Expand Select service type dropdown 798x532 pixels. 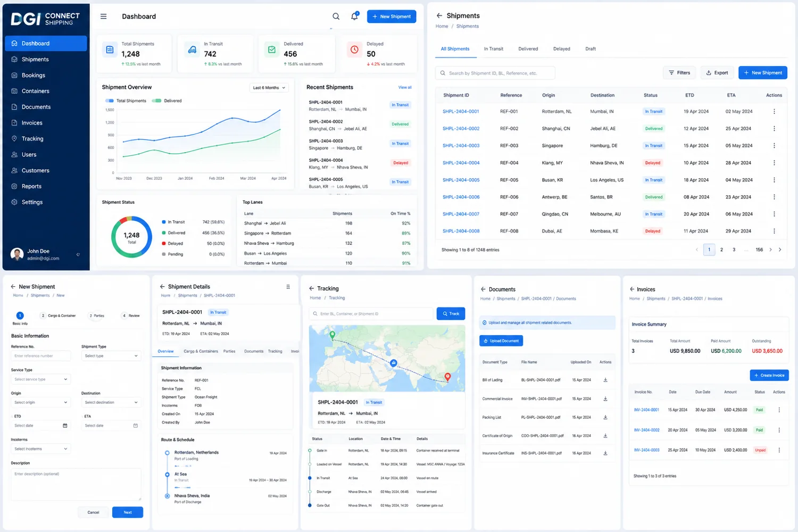coord(41,379)
